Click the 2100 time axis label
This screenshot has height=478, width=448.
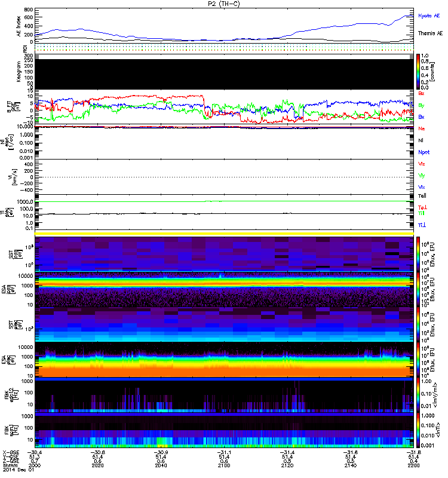pos(224,465)
